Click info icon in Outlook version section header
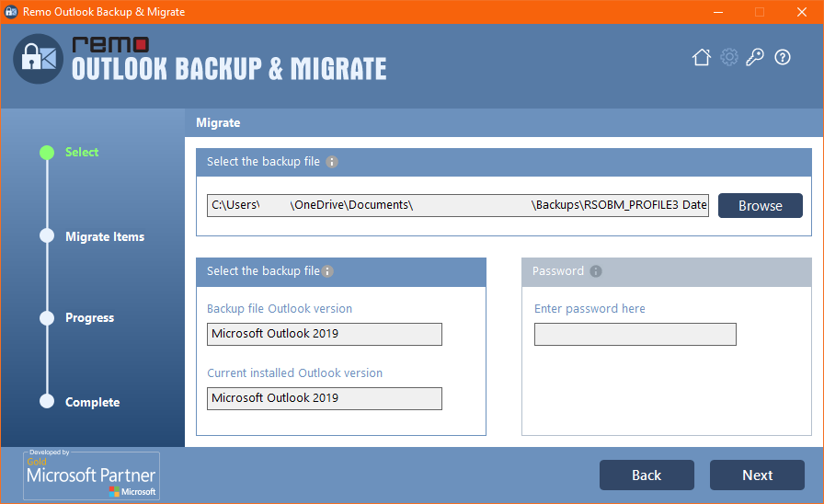Image resolution: width=824 pixels, height=504 pixels. (x=327, y=271)
